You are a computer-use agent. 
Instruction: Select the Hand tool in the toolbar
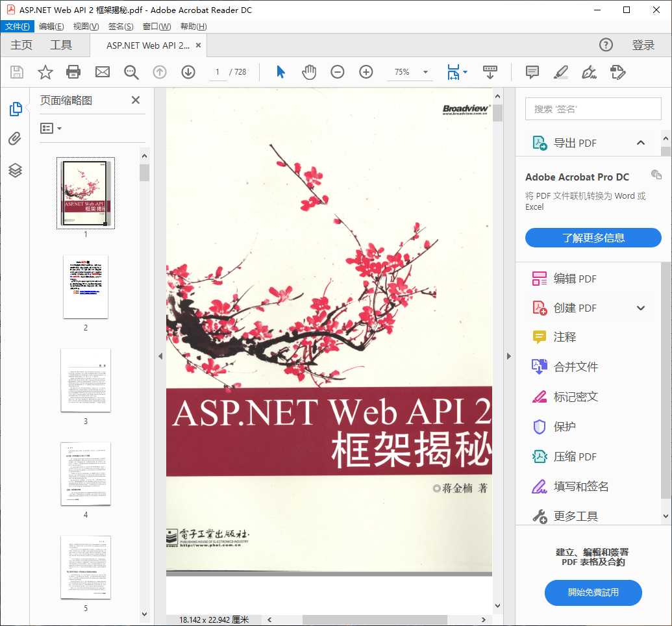[x=309, y=72]
